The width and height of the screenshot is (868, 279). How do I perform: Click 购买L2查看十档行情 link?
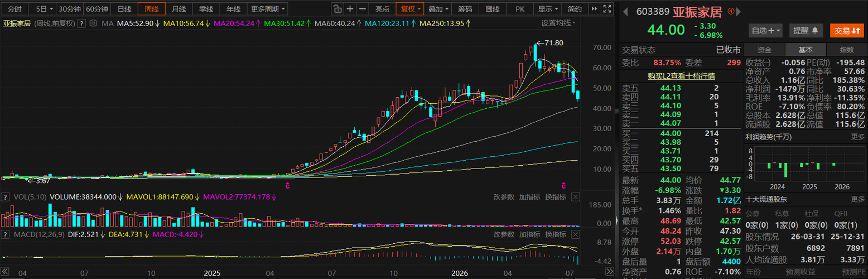[681, 76]
